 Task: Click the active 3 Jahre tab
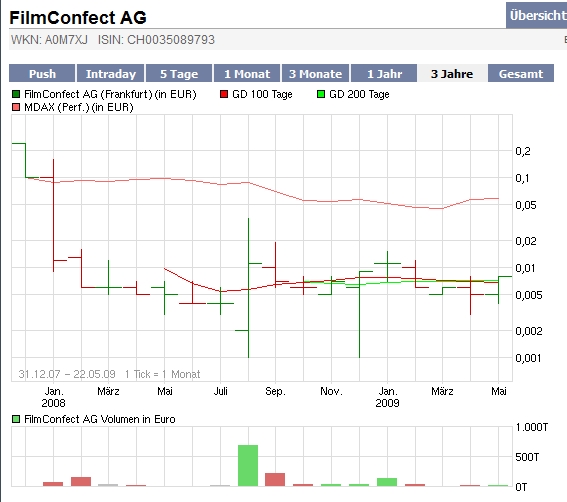coord(452,73)
